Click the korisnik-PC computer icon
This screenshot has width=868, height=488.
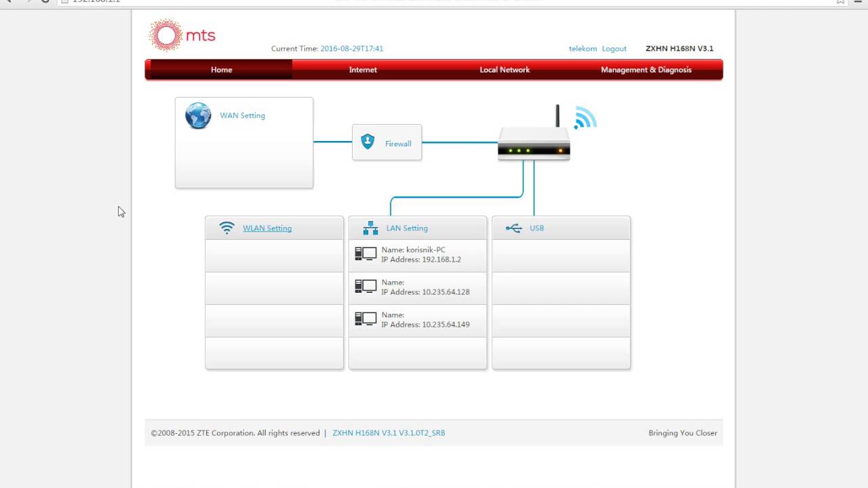tap(366, 253)
